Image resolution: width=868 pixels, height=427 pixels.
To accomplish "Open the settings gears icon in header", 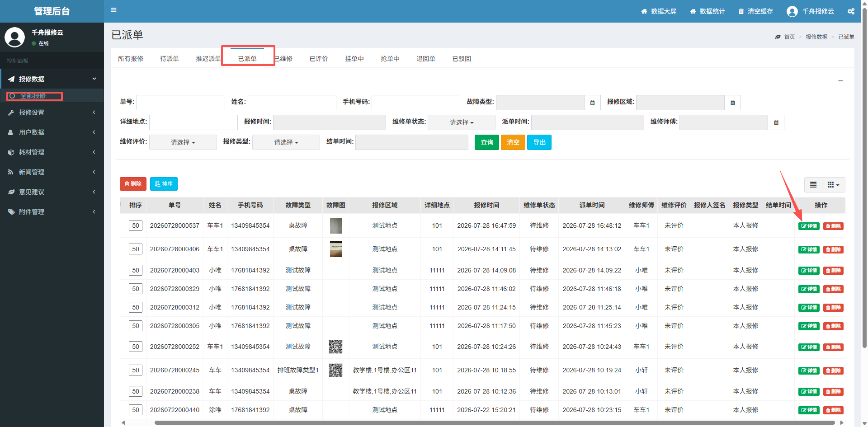I will pyautogui.click(x=851, y=11).
